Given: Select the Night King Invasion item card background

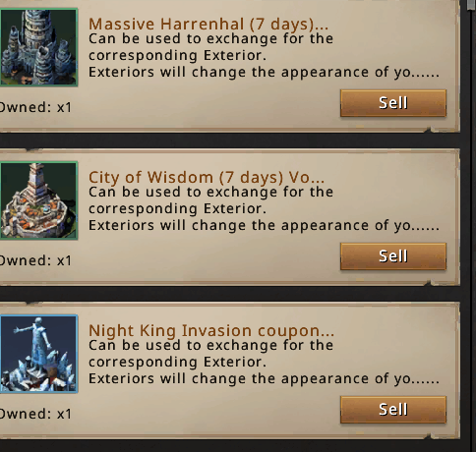Looking at the screenshot, I should coord(229,370).
